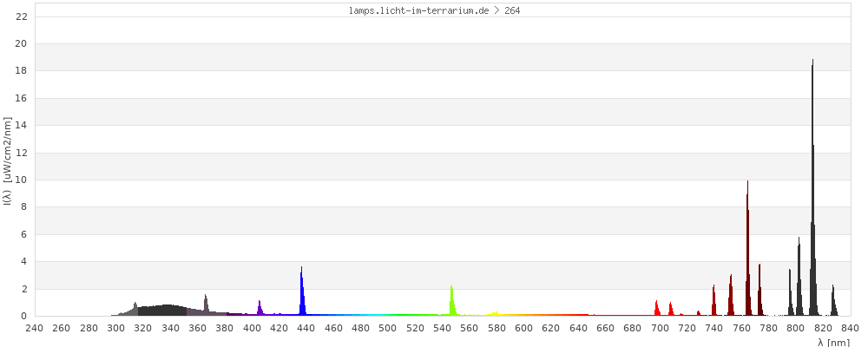Click the x-axis tick label 740
The image size is (868, 347).
[714, 328]
